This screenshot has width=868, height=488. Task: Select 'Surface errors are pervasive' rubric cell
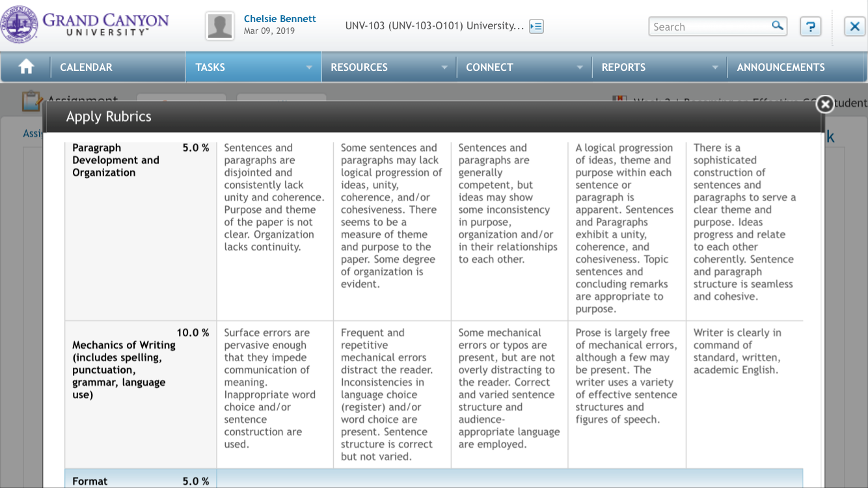click(275, 394)
